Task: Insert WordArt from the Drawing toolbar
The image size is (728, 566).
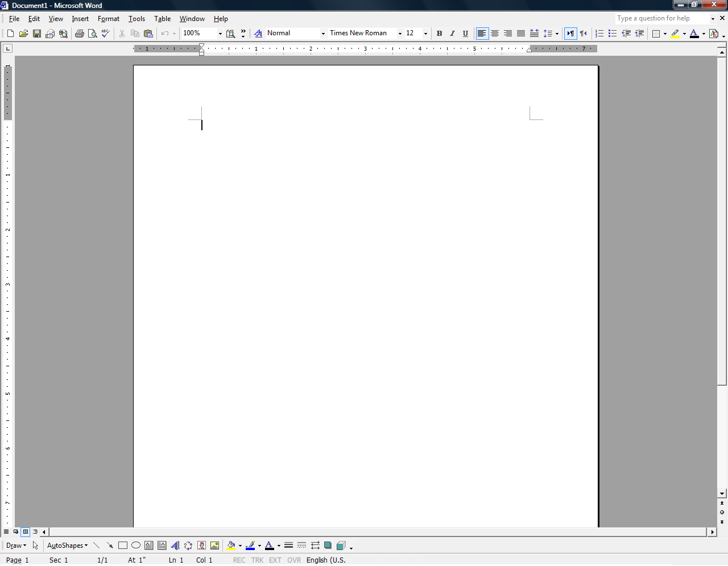Action: 175,546
